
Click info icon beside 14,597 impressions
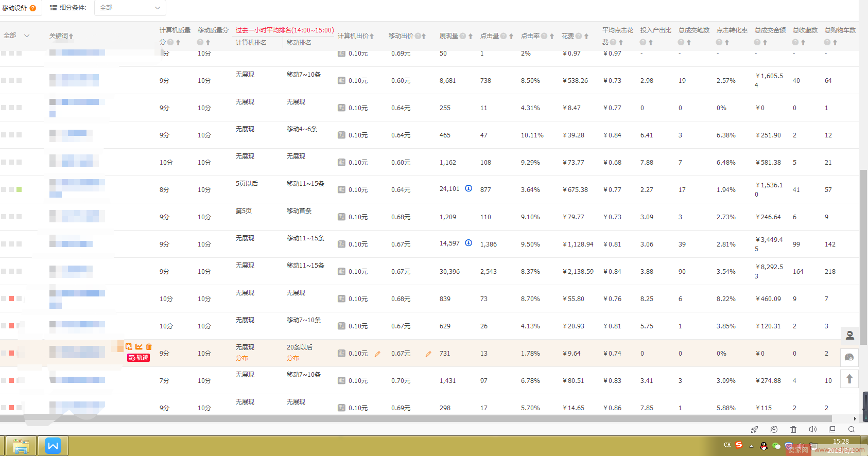click(x=468, y=243)
